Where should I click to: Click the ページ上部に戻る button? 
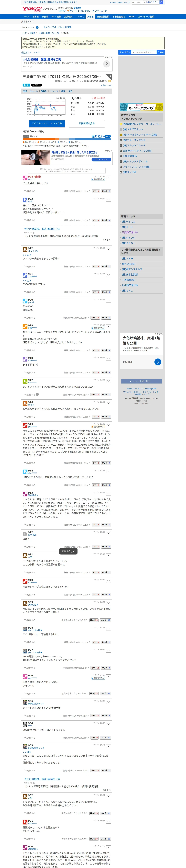pyautogui.click(x=141, y=381)
